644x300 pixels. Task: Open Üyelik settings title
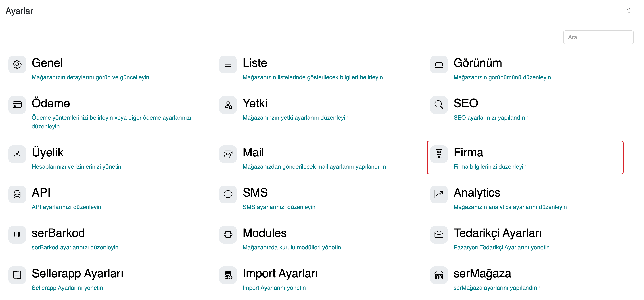[47, 152]
